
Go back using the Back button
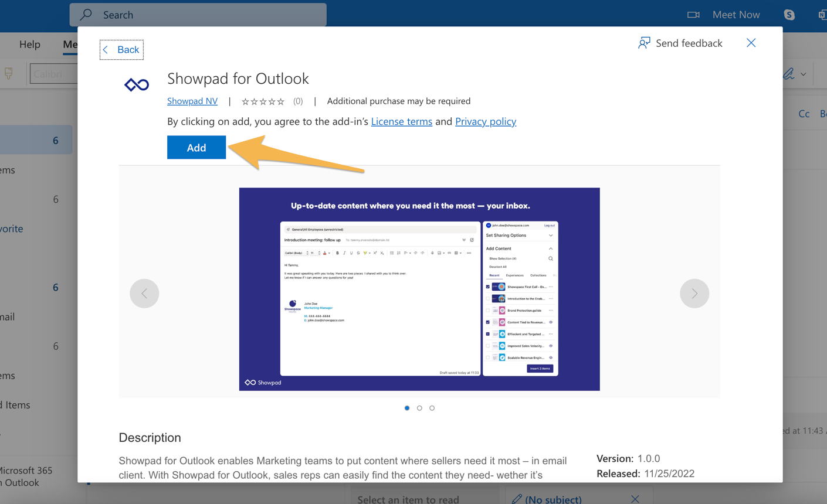121,50
